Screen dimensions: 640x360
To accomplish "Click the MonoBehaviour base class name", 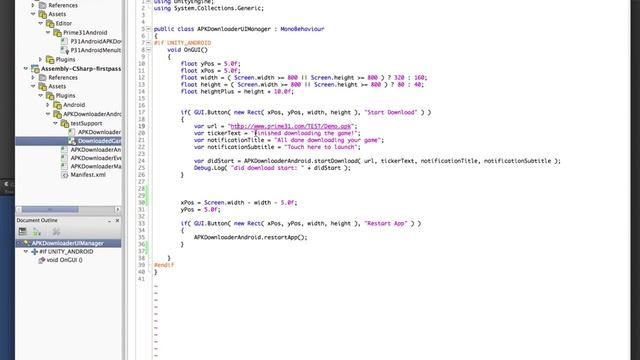I will (302, 29).
